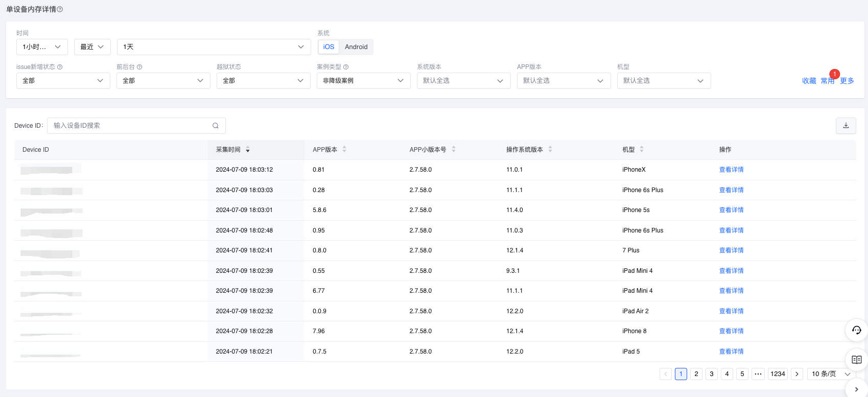Open the 1天 time range dropdown

coord(214,47)
